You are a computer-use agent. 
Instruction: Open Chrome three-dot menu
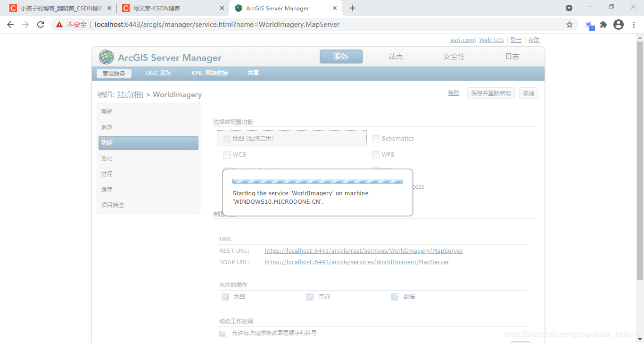pyautogui.click(x=634, y=25)
